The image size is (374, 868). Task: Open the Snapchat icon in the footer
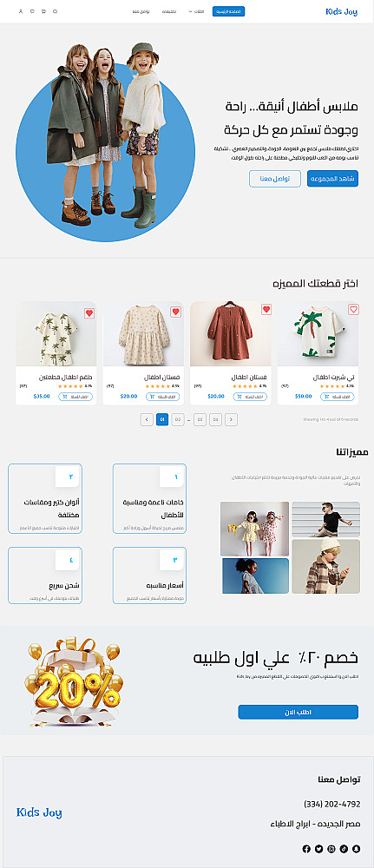point(357,849)
